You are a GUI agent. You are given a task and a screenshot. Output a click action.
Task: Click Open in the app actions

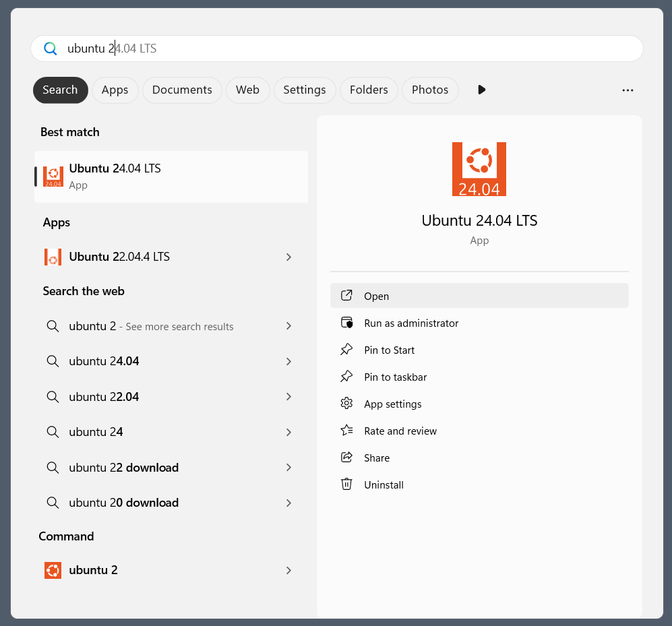pyautogui.click(x=479, y=296)
